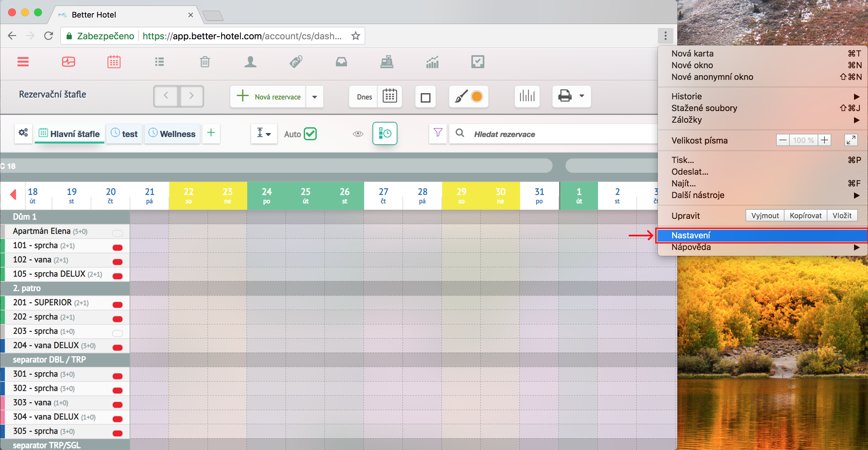Open the hamburger main menu

point(23,62)
